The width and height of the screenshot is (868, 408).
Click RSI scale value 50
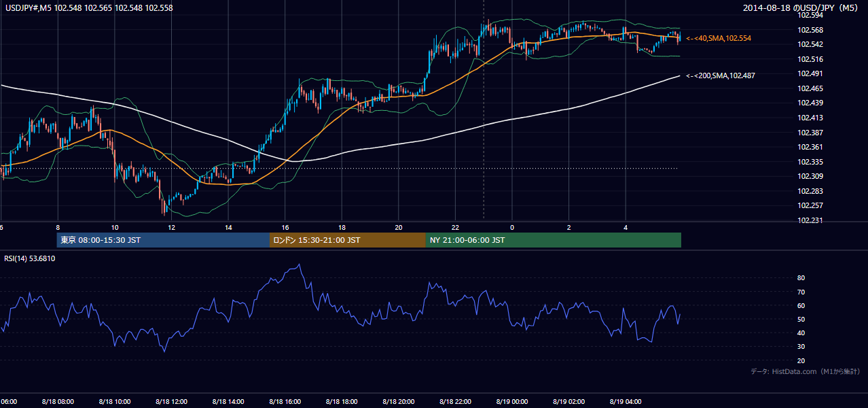[x=801, y=319]
